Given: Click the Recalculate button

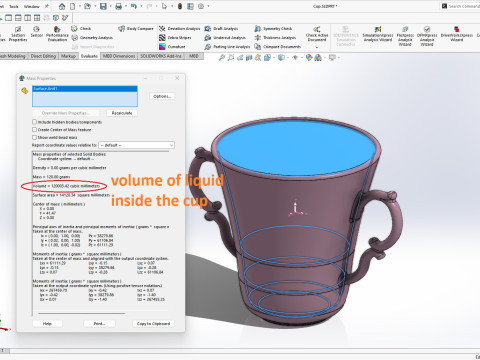Looking at the screenshot, I should coord(122,113).
